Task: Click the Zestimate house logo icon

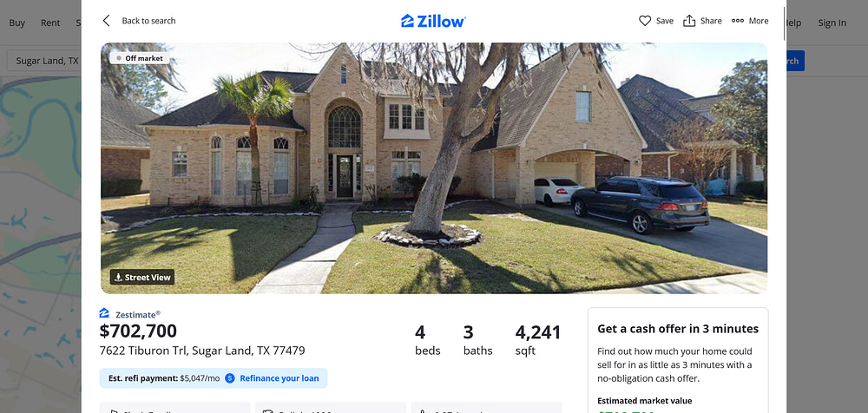Action: (105, 313)
